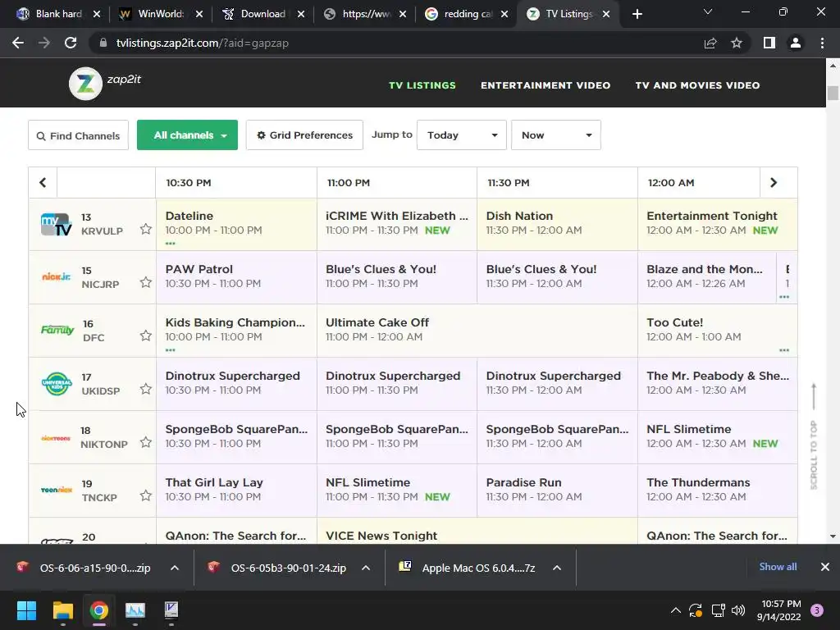
Task: Expand Kids Baking Championship more dots
Action: point(171,350)
